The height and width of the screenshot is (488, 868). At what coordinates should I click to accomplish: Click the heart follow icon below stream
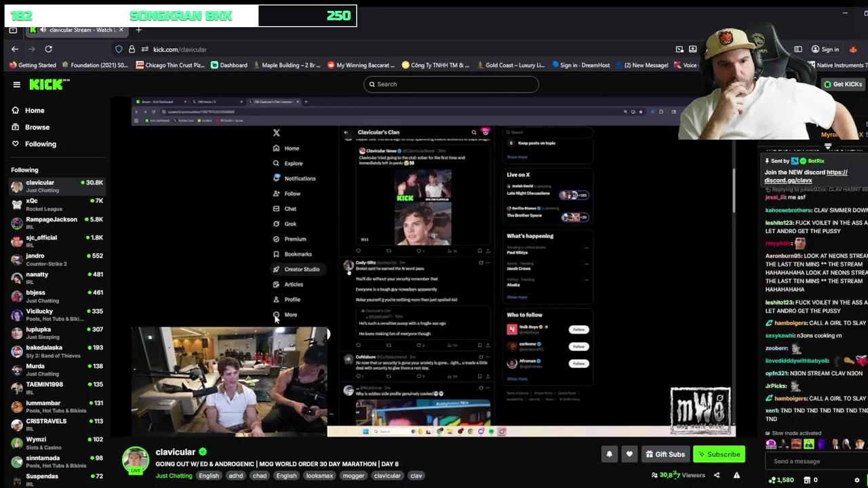[x=629, y=454]
